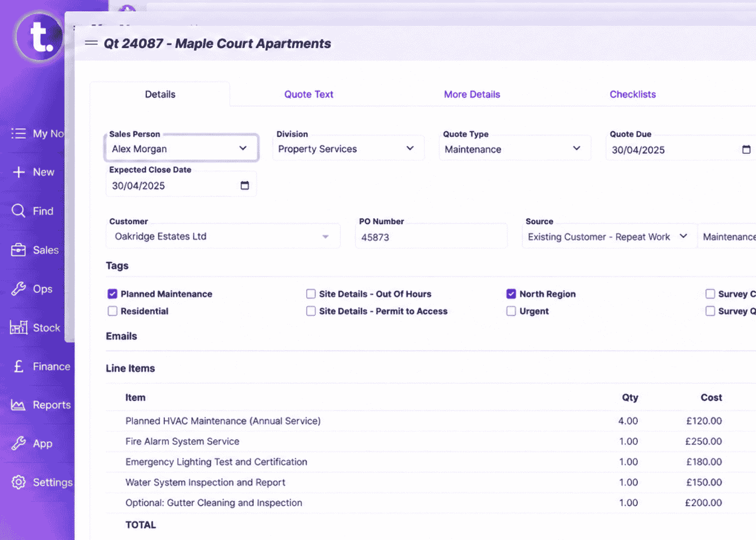
Task: Toggle Planned Maintenance tag checkbox
Action: click(112, 294)
